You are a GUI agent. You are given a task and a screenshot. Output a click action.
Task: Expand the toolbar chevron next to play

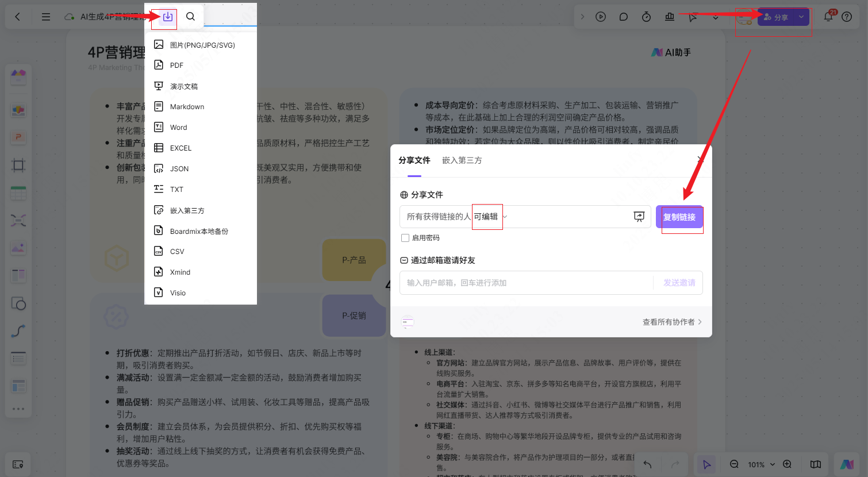click(582, 17)
